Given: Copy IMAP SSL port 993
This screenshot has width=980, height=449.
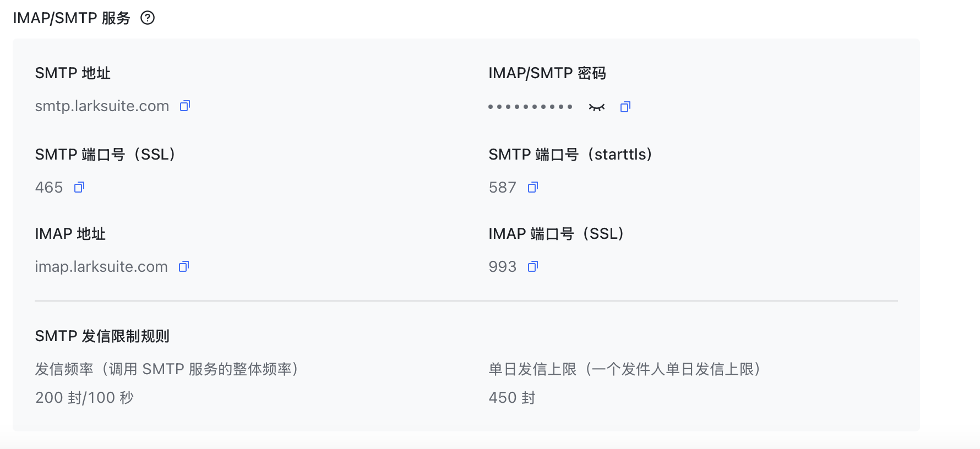Looking at the screenshot, I should click(533, 266).
